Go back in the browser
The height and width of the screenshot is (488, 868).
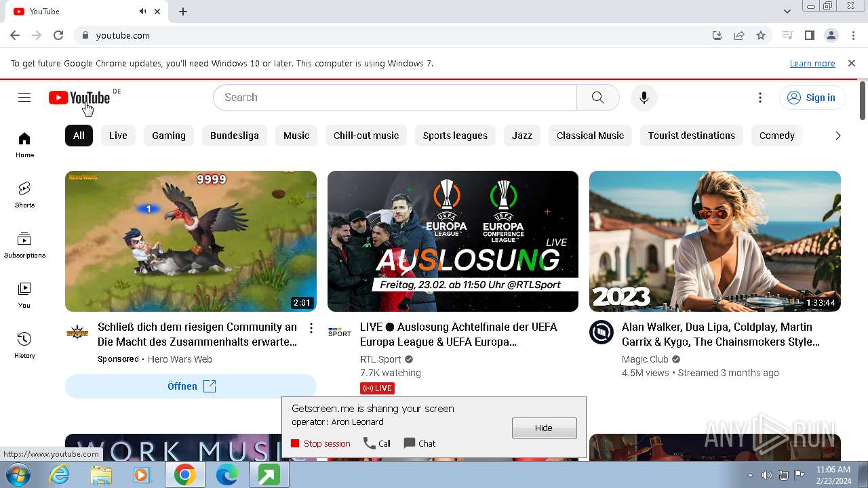15,35
